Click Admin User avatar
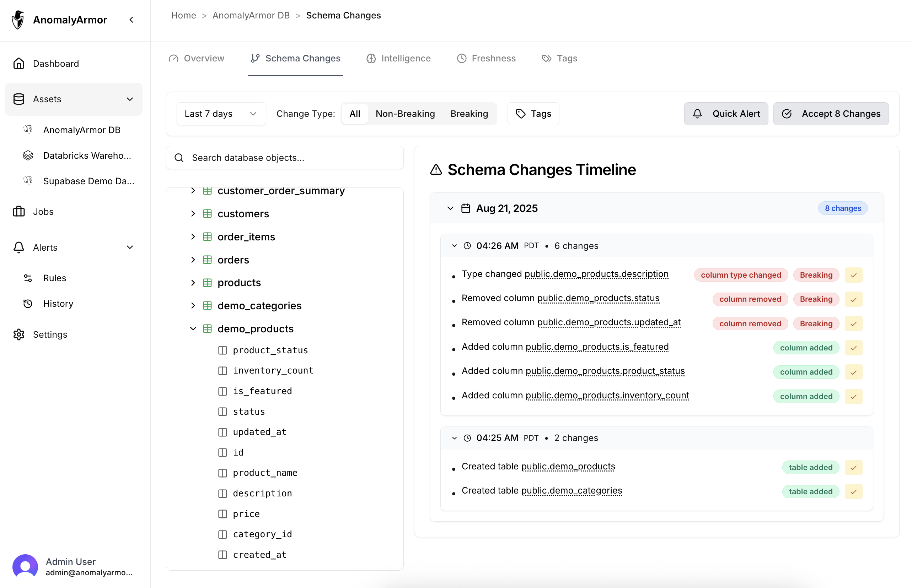 25,567
